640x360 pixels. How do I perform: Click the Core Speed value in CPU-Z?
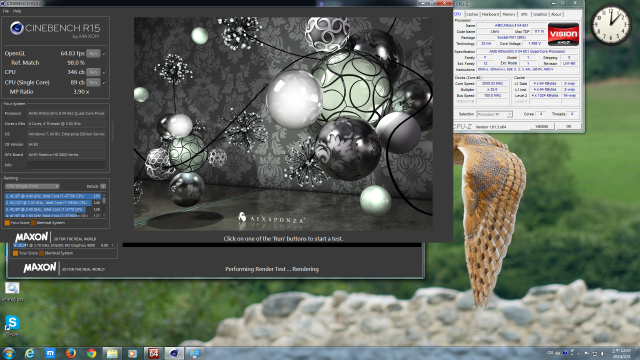[x=492, y=84]
